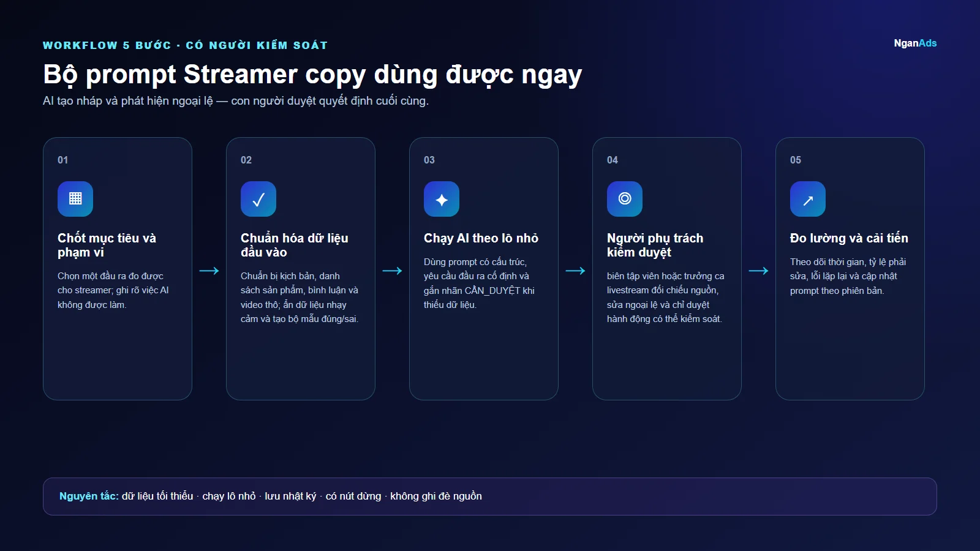
Task: Select the heading 'Chuẩn hóa dữ liệu đầu vào'
Action: 294,245
